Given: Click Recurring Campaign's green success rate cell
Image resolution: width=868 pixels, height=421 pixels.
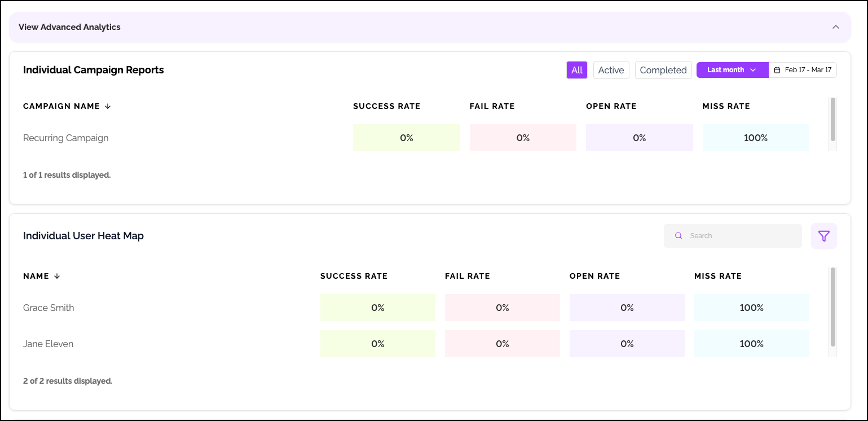Looking at the screenshot, I should 406,138.
